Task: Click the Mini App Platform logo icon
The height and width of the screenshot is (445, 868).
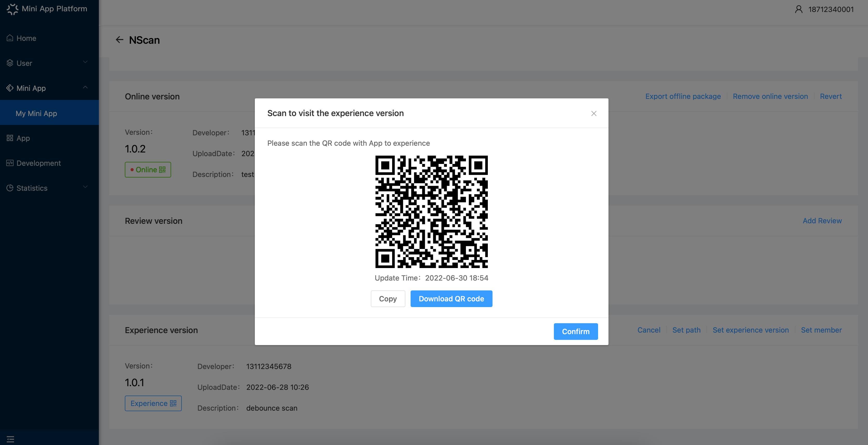Action: tap(12, 9)
